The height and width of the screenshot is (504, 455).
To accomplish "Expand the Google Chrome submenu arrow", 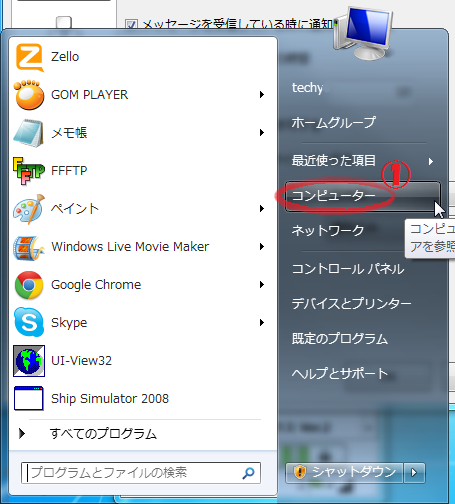I will click(x=262, y=285).
